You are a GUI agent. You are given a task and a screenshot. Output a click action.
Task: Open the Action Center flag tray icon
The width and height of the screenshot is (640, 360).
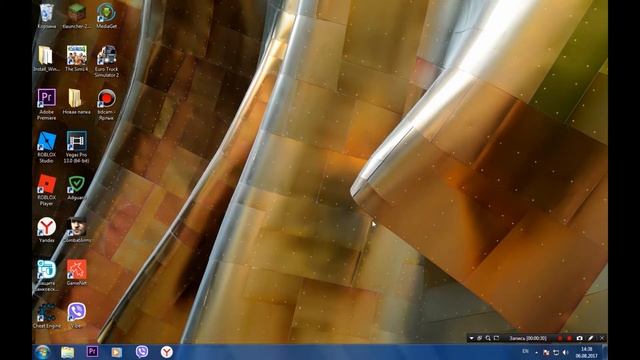546,353
